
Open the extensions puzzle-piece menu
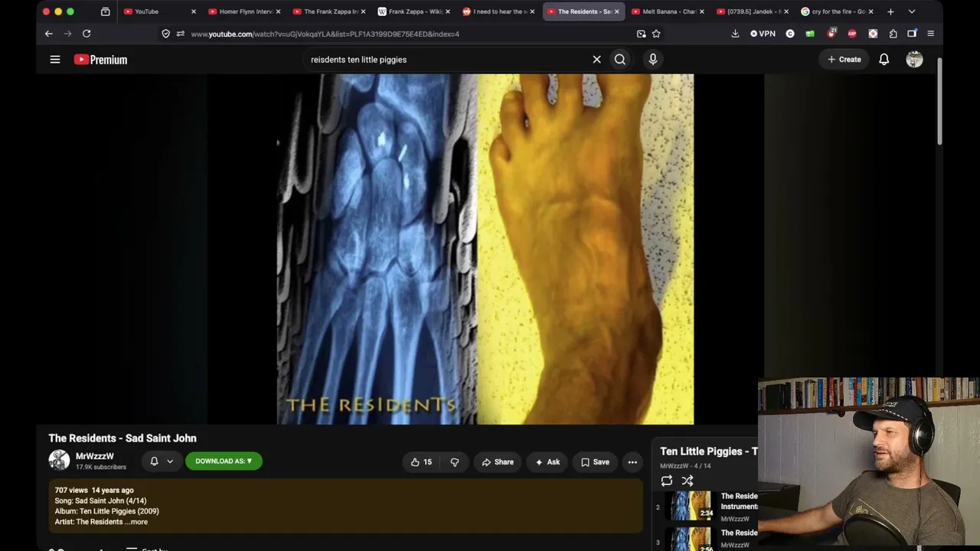click(893, 34)
